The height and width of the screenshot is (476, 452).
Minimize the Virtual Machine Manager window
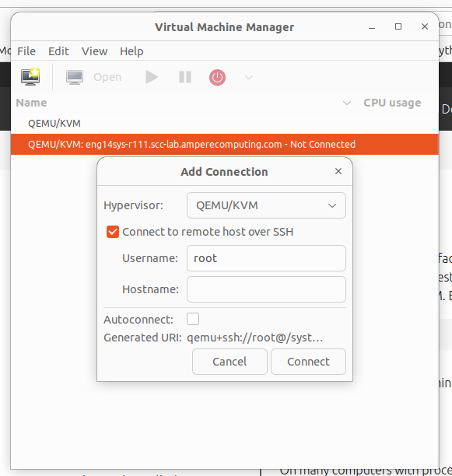tap(372, 27)
